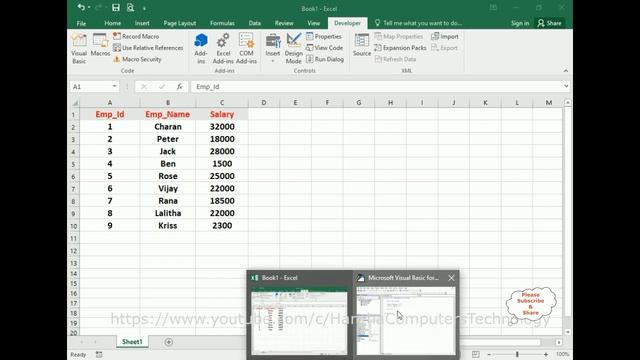Click the Sign in link
The width and height of the screenshot is (640, 360).
click(x=520, y=23)
